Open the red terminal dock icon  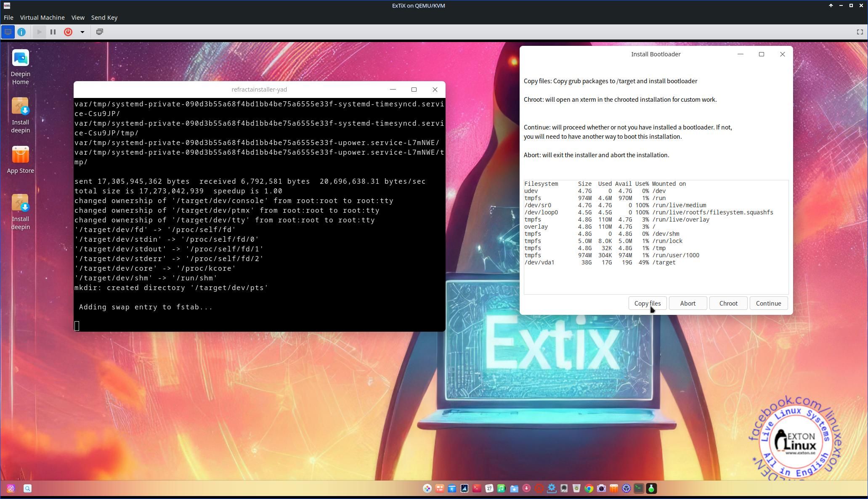(x=477, y=488)
